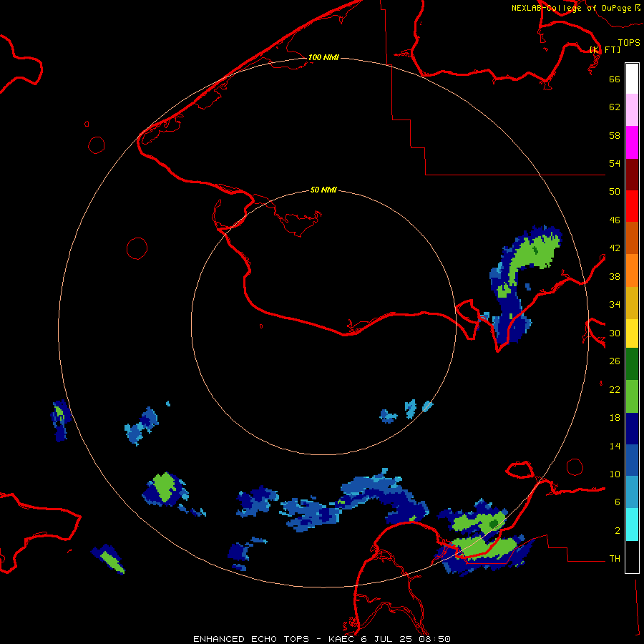Click the gold swatch between 38 and 34

click(x=632, y=303)
